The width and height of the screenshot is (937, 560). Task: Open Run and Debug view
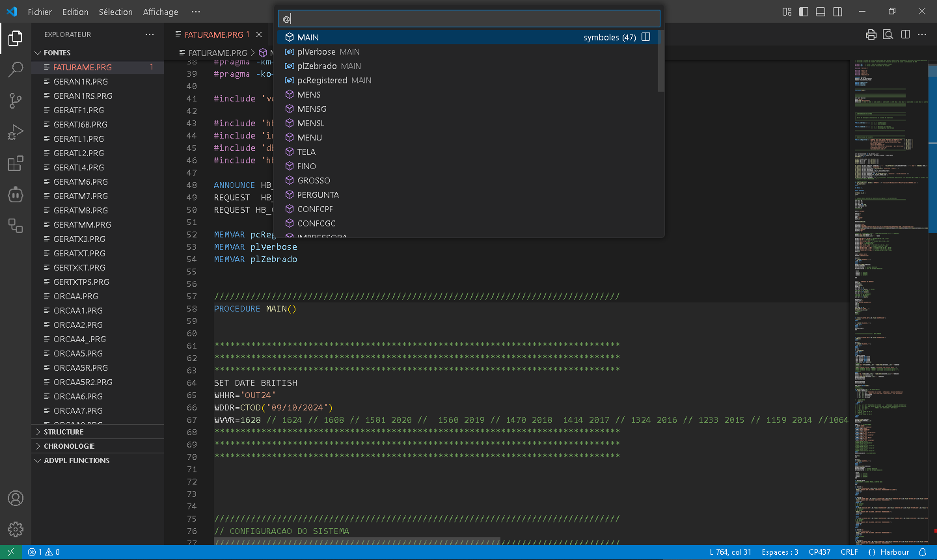[x=16, y=132]
